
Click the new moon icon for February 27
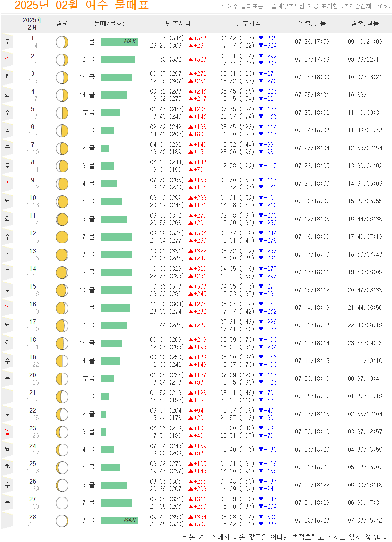62,503
